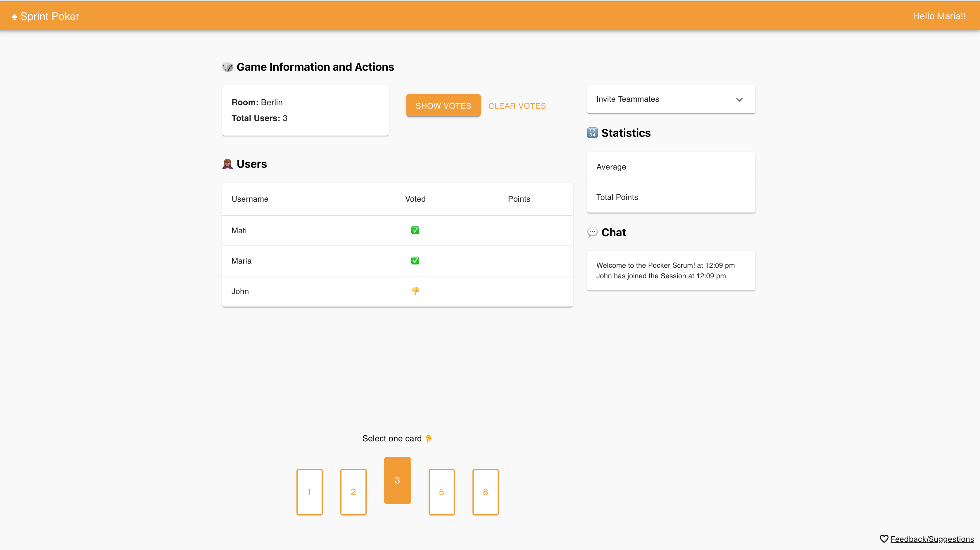Click the numbers icon beside Statistics
The image size is (980, 550).
coord(592,133)
